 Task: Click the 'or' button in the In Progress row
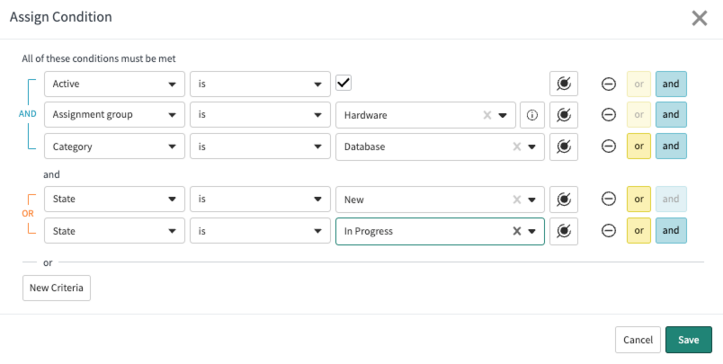pyautogui.click(x=639, y=230)
